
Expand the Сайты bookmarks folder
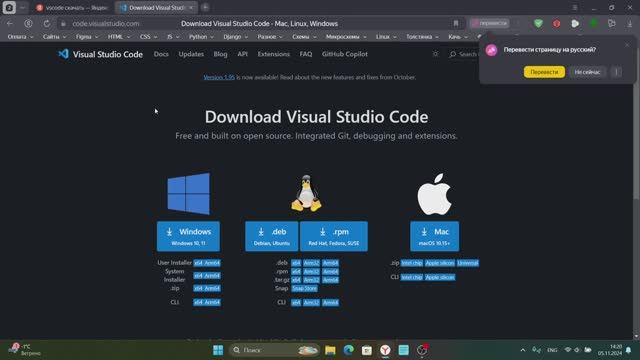[x=54, y=37]
